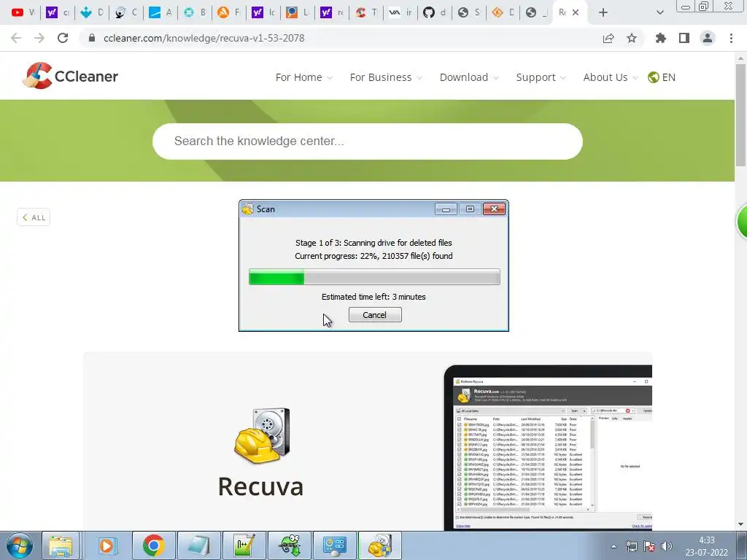Open the Windows Start menu
This screenshot has width=747, height=560.
point(20,545)
